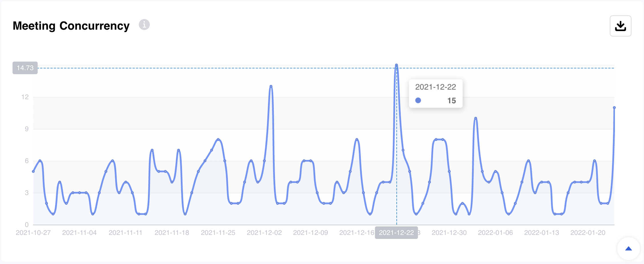644x264 pixels.
Task: Click the first data point on 2021-10-27
Action: [33, 171]
